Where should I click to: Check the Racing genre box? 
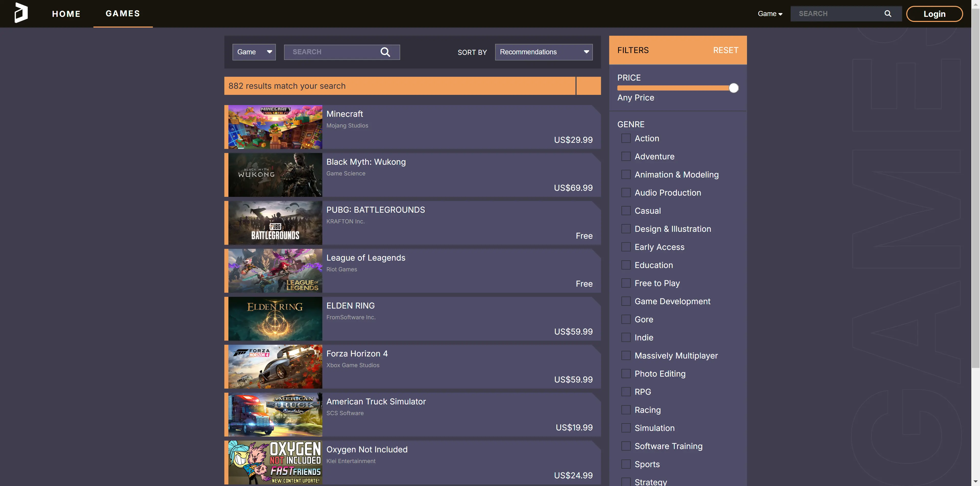point(626,410)
